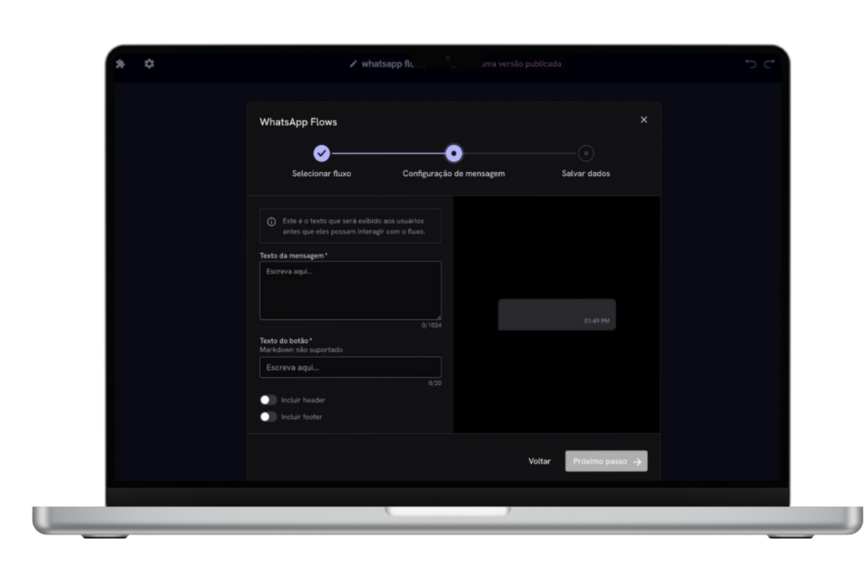864x581 pixels.
Task: Open the puzzle-piece extensions icon
Action: pos(121,64)
